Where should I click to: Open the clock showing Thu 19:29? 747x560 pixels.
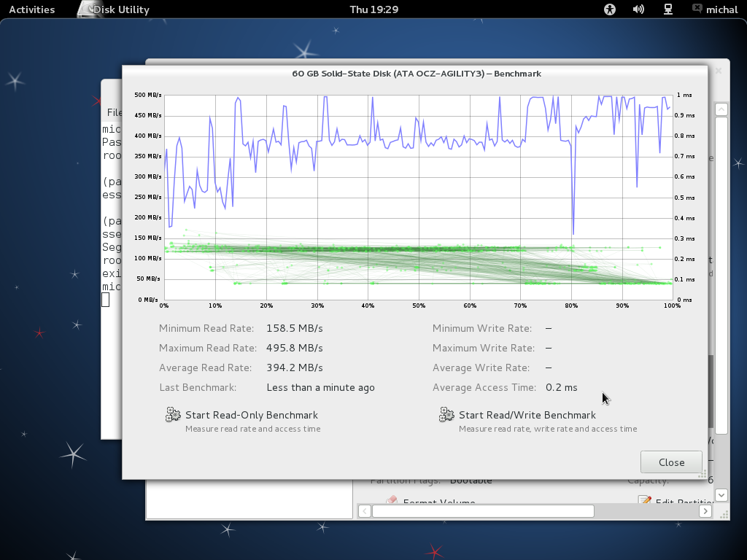(373, 9)
